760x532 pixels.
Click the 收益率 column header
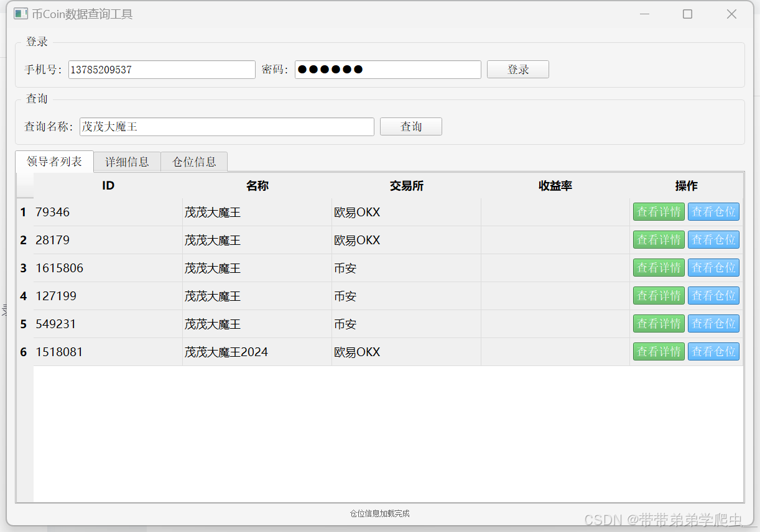(x=555, y=186)
